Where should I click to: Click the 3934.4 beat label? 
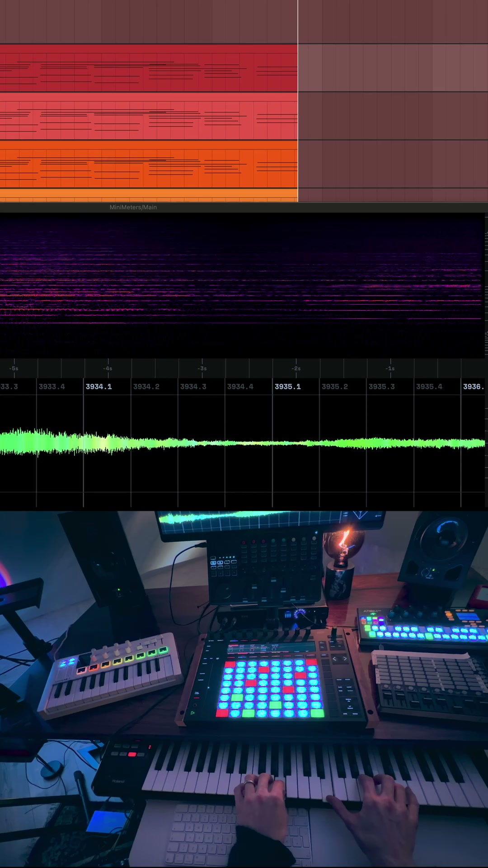coord(240,387)
